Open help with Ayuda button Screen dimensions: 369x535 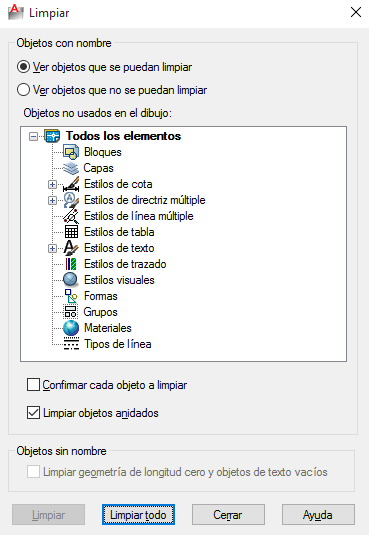pyautogui.click(x=318, y=515)
